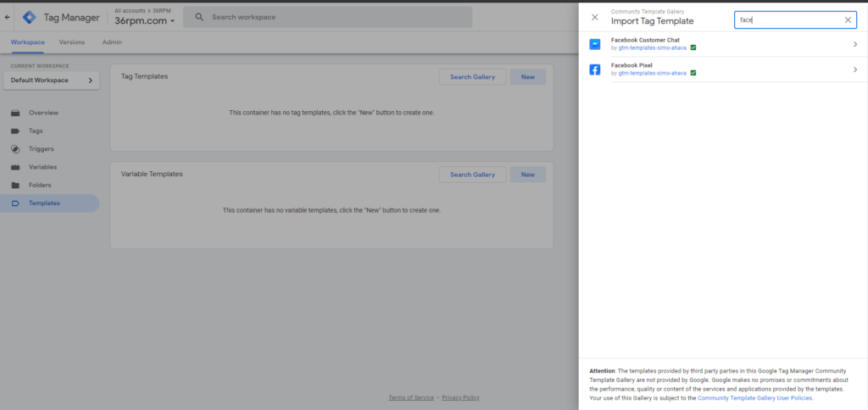
Task: Click the back arrow beside Tag Manager logo
Action: click(7, 17)
